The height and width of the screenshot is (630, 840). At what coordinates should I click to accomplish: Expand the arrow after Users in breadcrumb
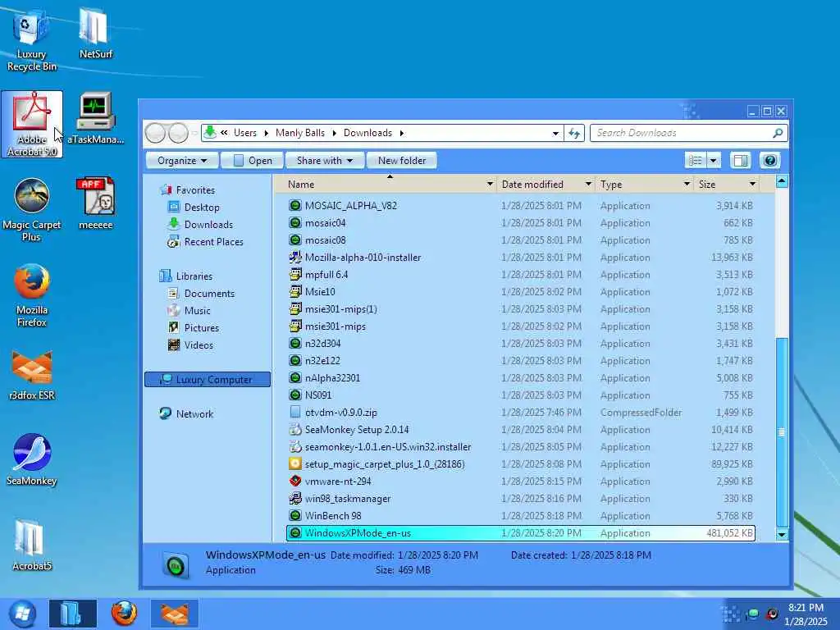tap(267, 133)
